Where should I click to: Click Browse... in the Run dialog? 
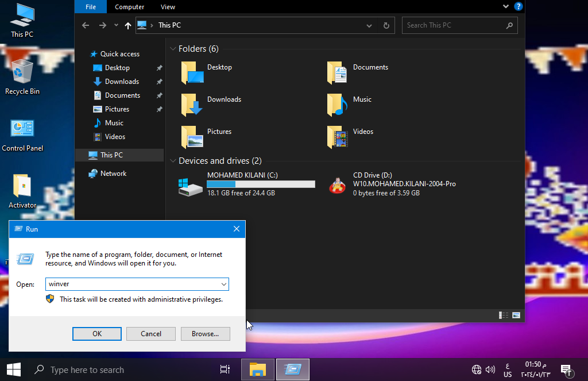point(205,334)
